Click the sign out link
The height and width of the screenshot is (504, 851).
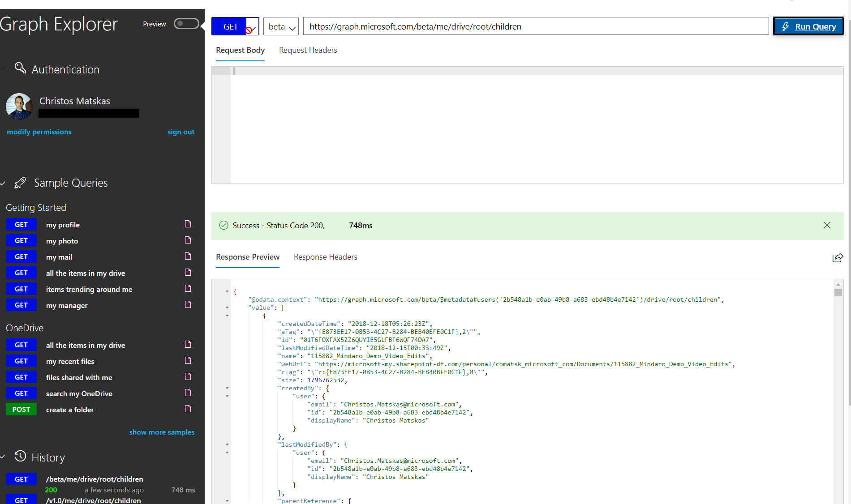tap(181, 132)
